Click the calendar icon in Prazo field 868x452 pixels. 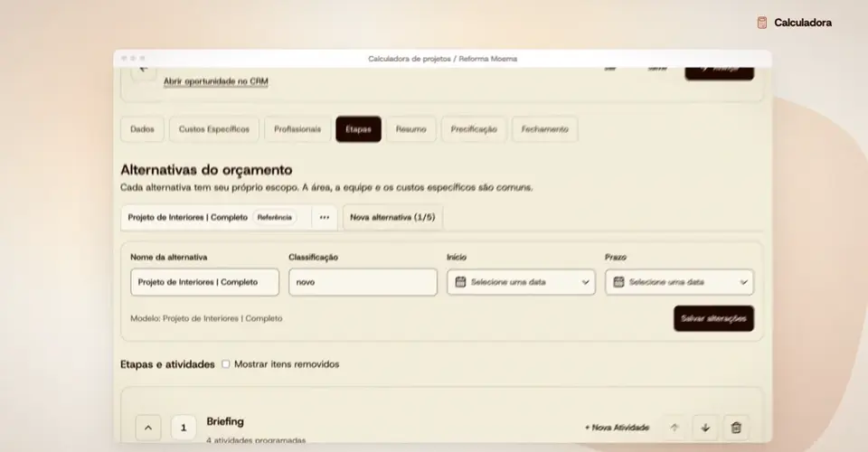pos(618,282)
